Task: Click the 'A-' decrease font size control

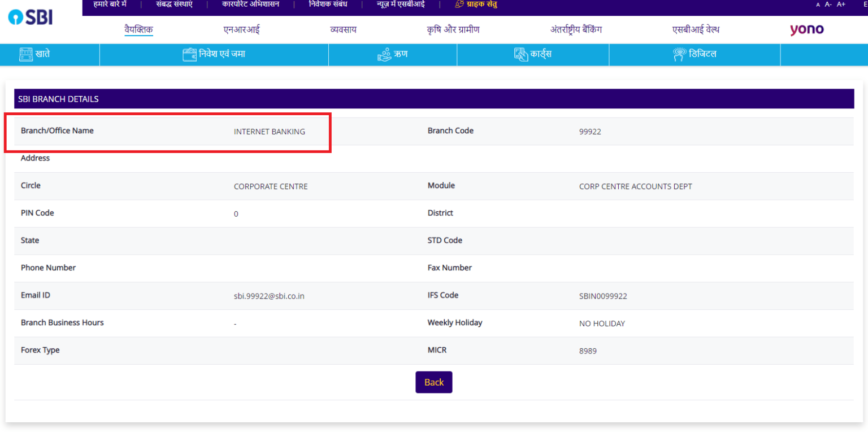Action: click(828, 5)
